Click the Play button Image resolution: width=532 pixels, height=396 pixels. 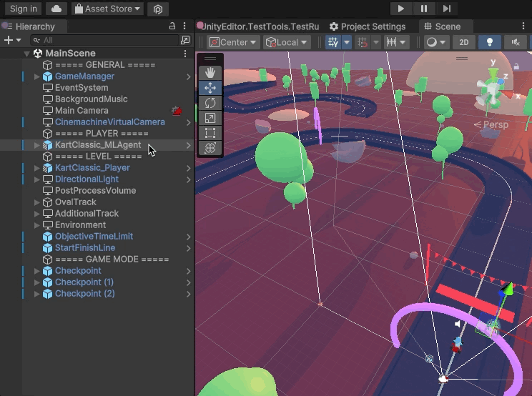(x=400, y=9)
